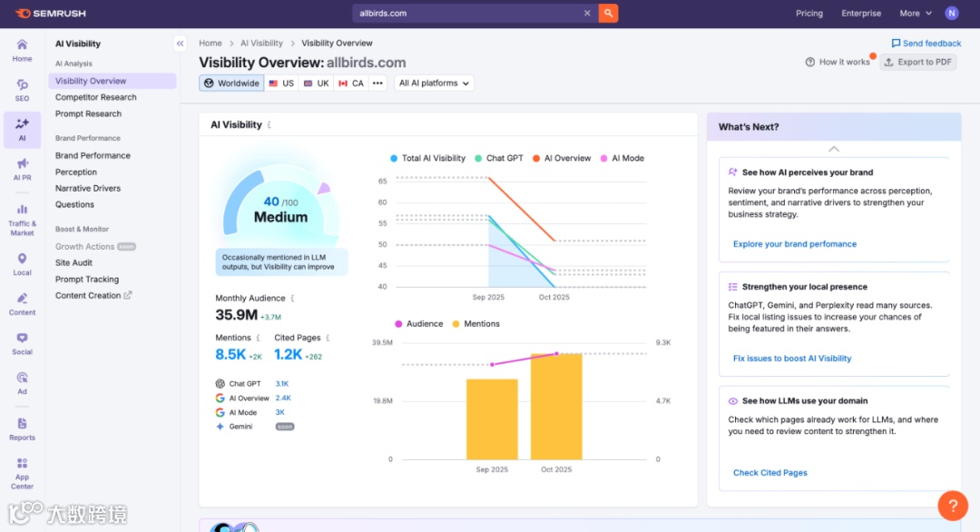Click info icon next to Cited Pages
The image size is (980, 532).
(x=328, y=338)
